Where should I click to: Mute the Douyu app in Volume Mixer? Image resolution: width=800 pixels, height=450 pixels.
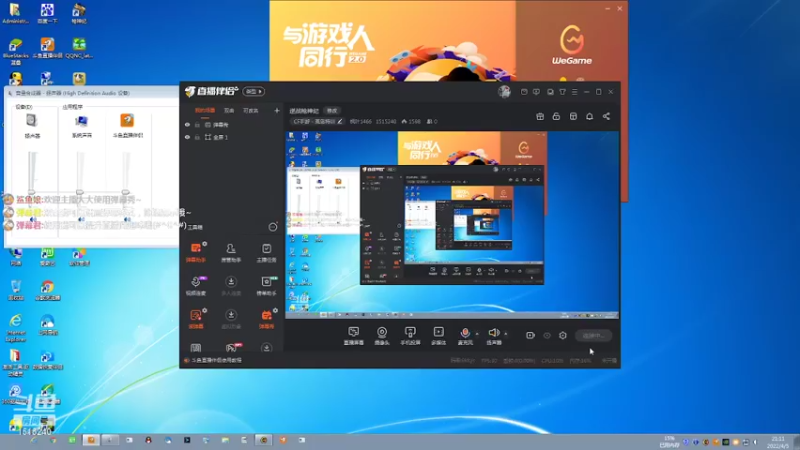[127, 219]
